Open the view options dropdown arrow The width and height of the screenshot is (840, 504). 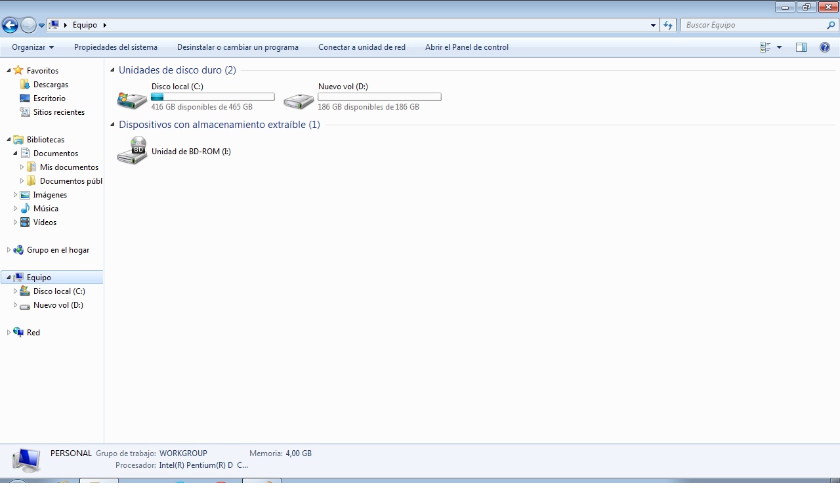[779, 47]
